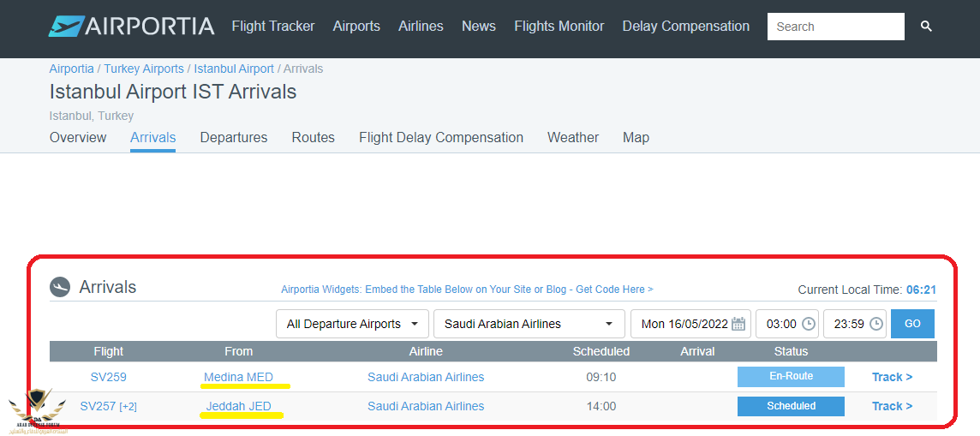The height and width of the screenshot is (436, 980).
Task: Expand the All Departure Airports dropdown
Action: click(x=352, y=324)
